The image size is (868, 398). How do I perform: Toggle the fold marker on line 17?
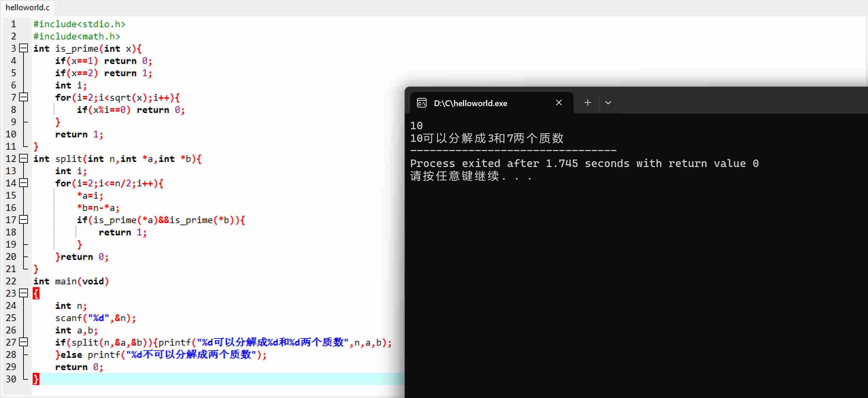coord(23,220)
